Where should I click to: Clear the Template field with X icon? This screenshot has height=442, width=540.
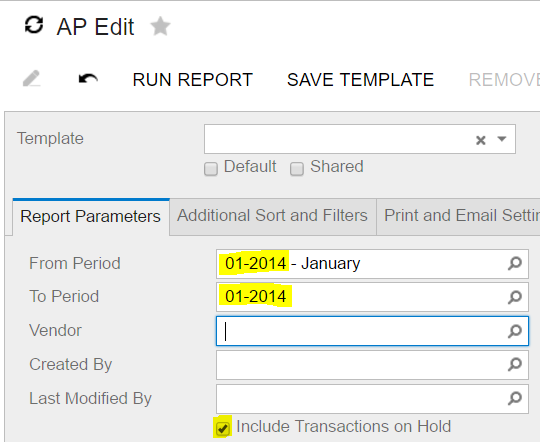pos(480,140)
